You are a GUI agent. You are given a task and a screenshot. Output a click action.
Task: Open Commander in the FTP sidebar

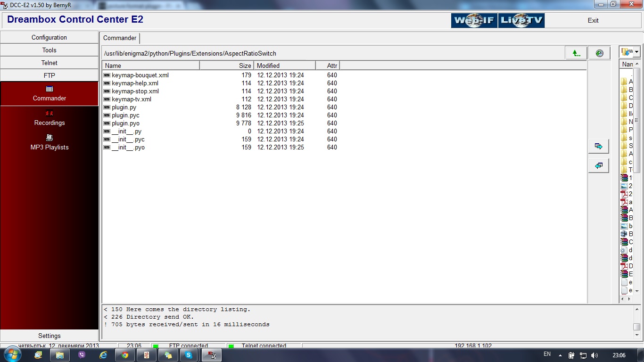50,94
